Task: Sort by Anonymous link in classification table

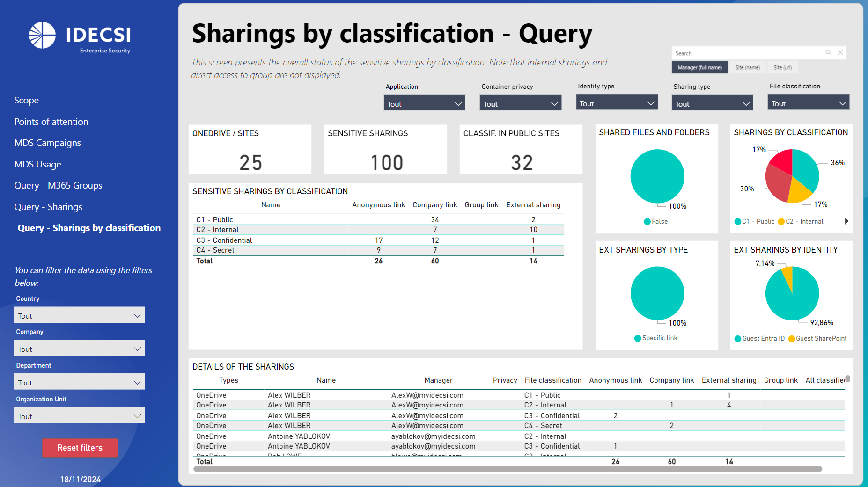Action: click(378, 205)
